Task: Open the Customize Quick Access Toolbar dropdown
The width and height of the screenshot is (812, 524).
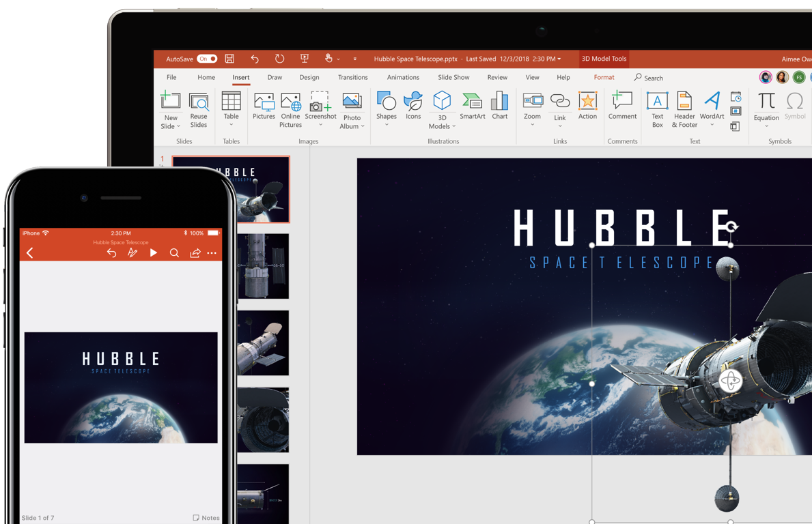Action: 354,59
